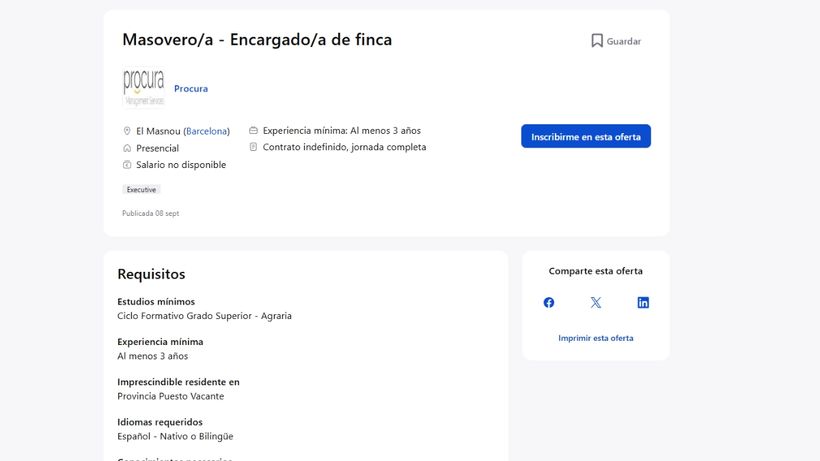Share this offer on LinkedIn

click(643, 303)
